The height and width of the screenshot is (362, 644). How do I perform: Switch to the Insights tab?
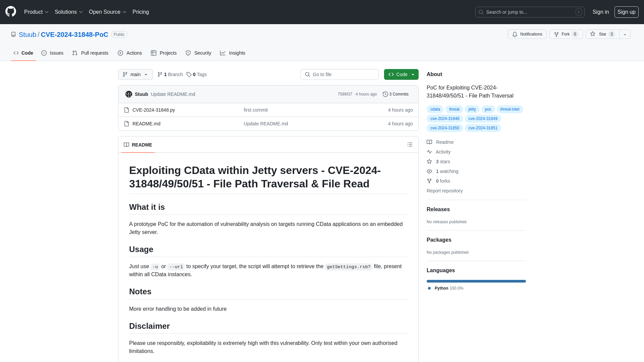coord(232,53)
